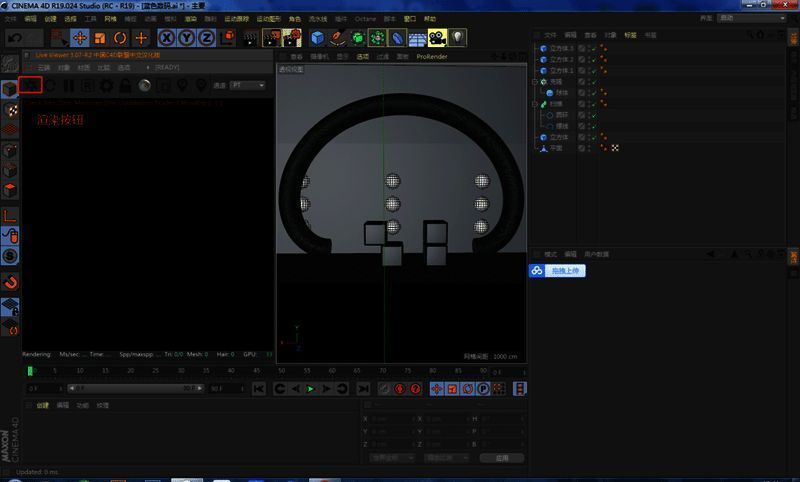Click the light bulb icon in toolbar
The width and height of the screenshot is (800, 482).
(458, 38)
